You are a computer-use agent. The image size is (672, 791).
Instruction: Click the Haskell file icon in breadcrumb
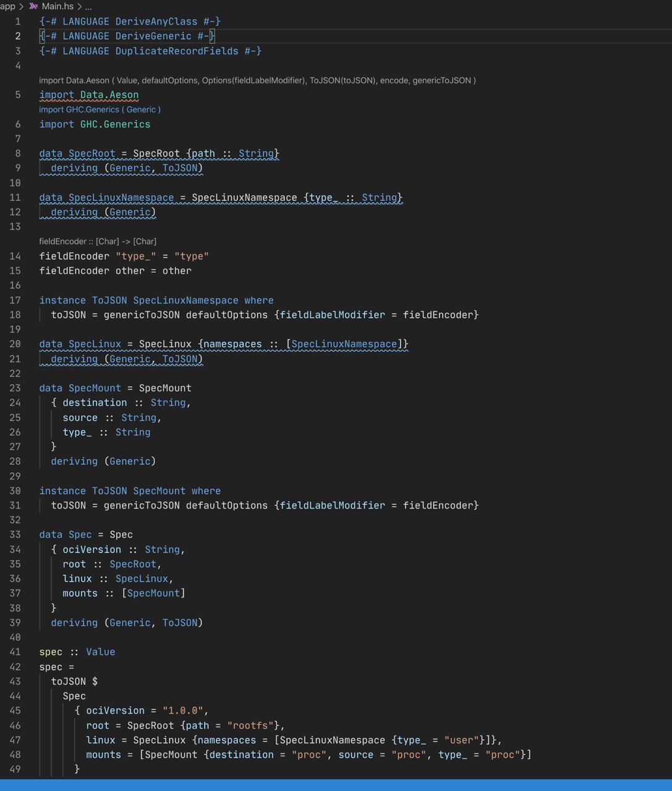click(x=33, y=6)
